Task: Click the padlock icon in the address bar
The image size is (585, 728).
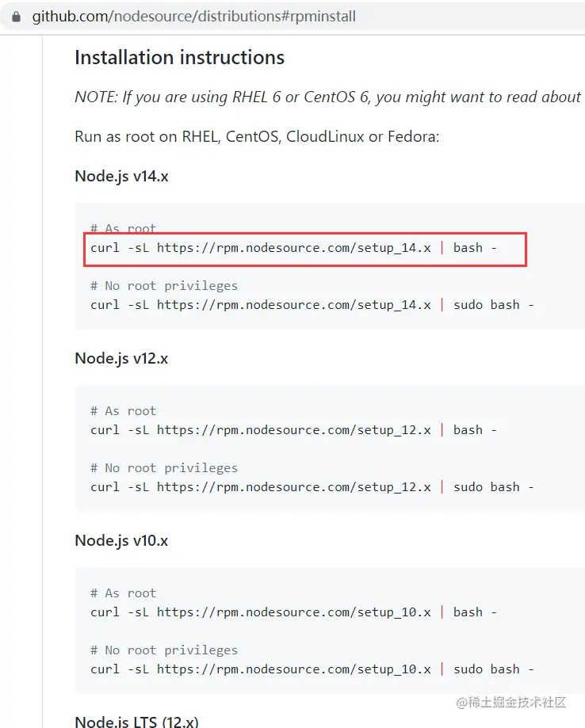Action: tap(16, 17)
